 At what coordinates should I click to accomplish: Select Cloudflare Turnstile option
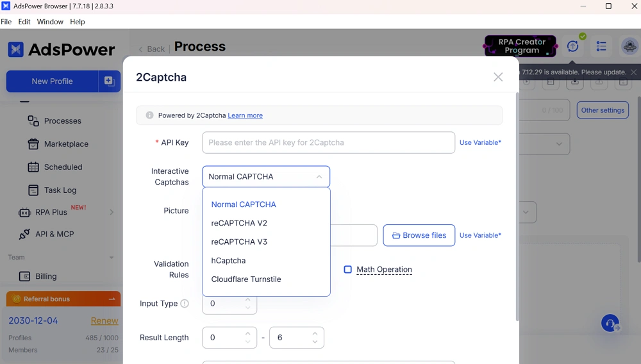point(246,279)
